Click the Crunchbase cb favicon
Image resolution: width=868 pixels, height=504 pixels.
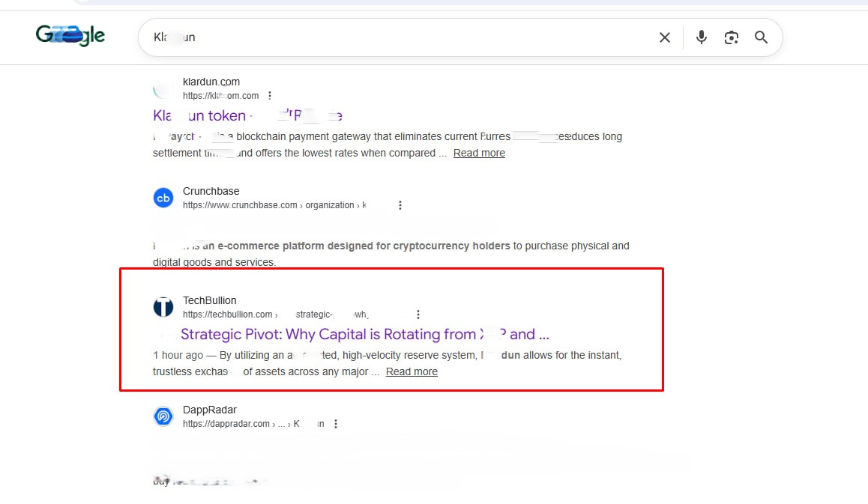(x=163, y=198)
